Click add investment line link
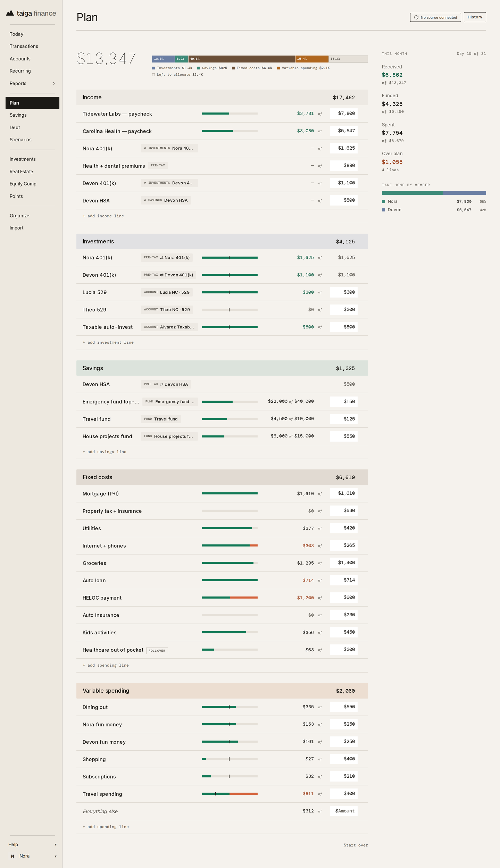This screenshot has width=500, height=868. (108, 342)
